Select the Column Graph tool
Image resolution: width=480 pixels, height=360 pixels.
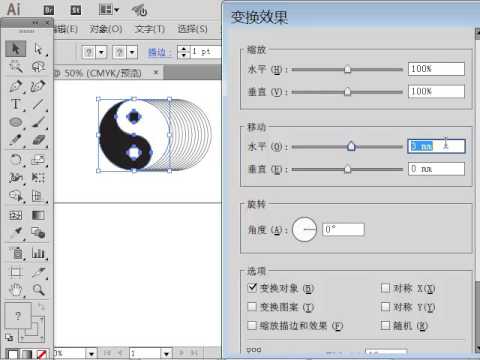tap(38, 253)
